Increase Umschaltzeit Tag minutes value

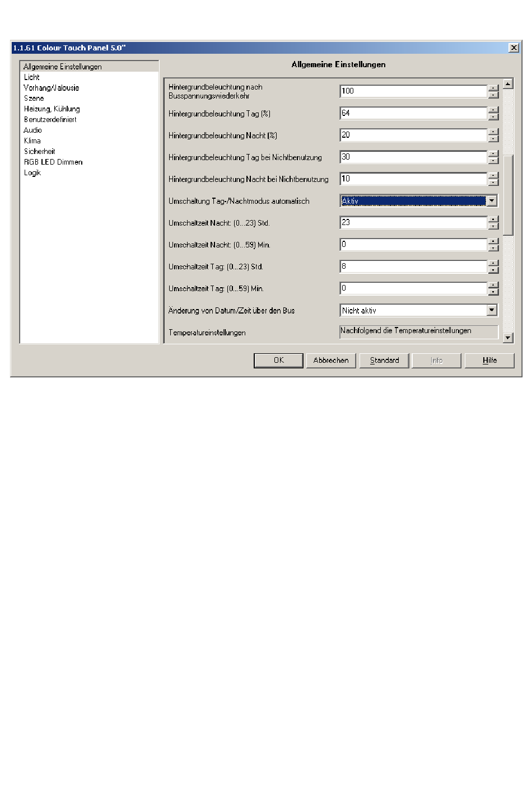[x=493, y=285]
